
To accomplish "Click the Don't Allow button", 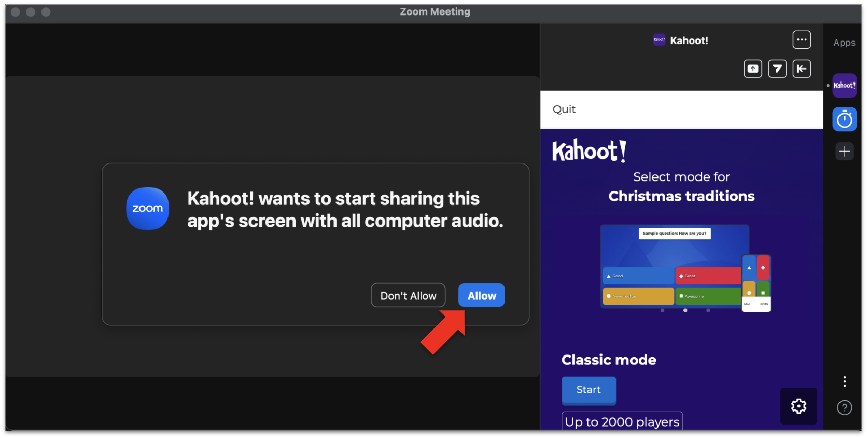I will click(x=408, y=296).
